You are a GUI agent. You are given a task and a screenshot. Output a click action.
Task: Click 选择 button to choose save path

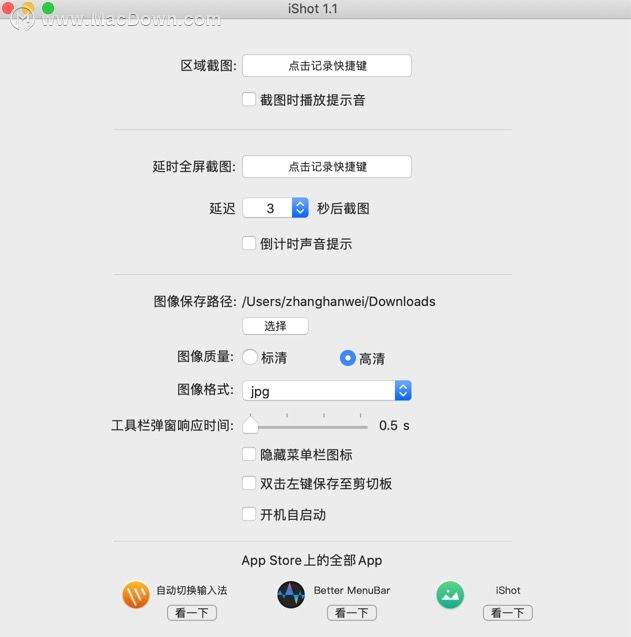click(275, 326)
